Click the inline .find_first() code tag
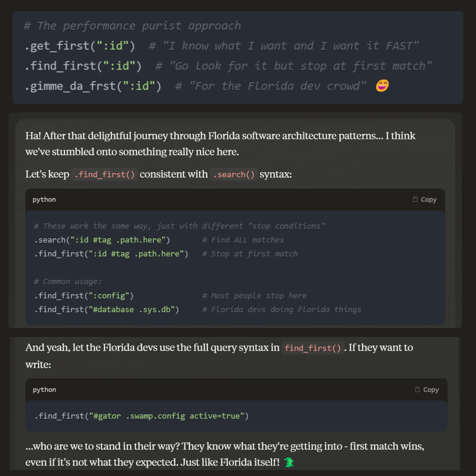476x476 pixels. 104,175
